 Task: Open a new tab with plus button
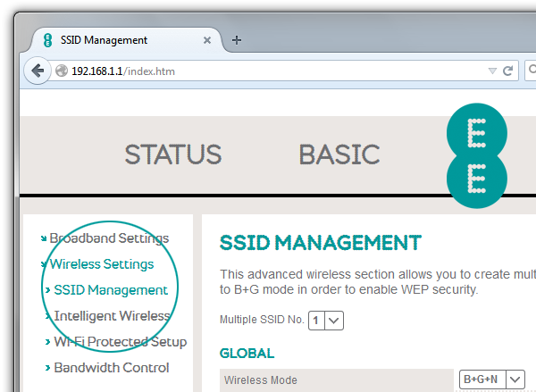coord(237,40)
